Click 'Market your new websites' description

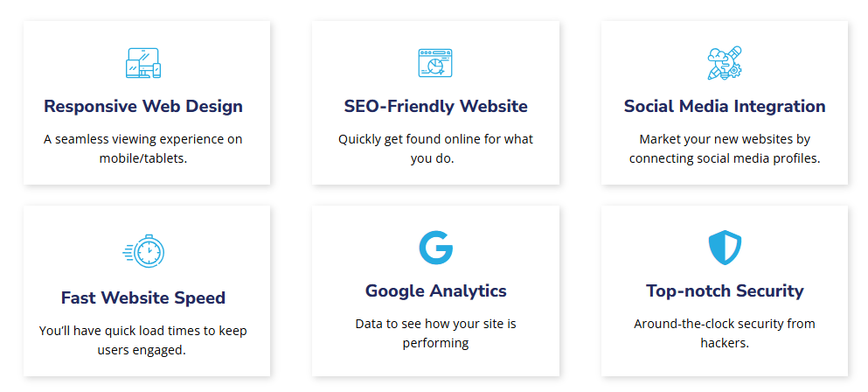pyautogui.click(x=725, y=149)
